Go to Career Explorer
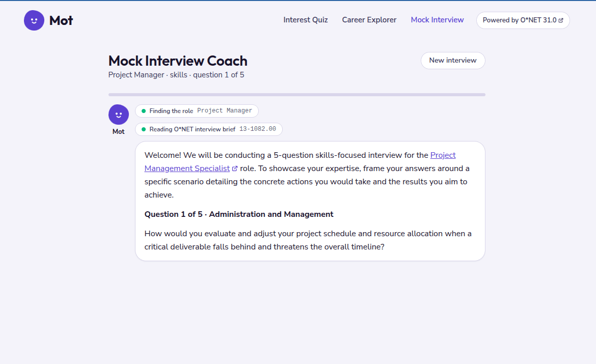This screenshot has width=596, height=364. click(369, 20)
